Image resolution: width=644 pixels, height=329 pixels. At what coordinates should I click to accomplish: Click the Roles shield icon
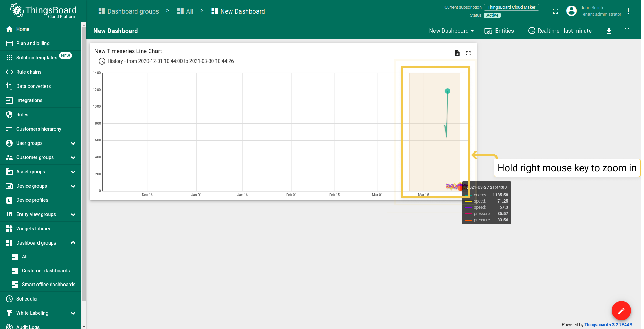[x=9, y=115]
